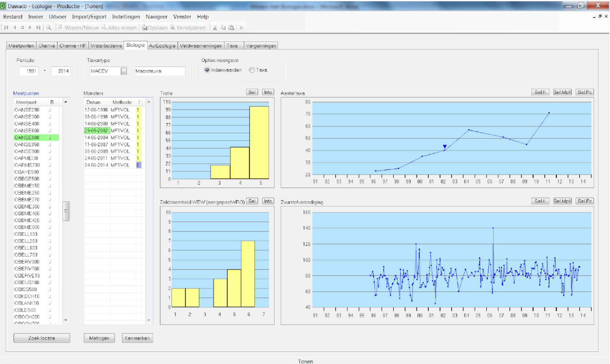This screenshot has width=610, height=364.
Task: Save with Opslaan toolbar button
Action: (x=154, y=28)
